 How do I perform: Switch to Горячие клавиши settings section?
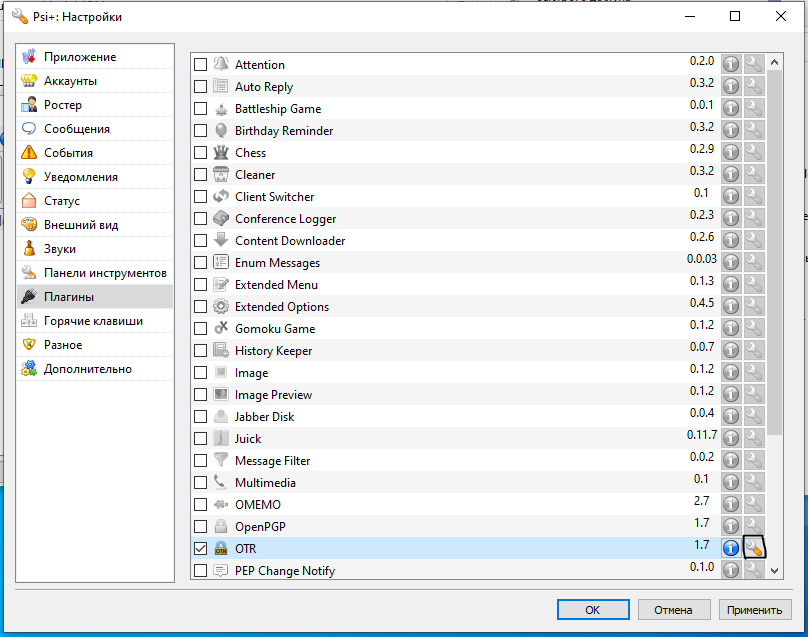tap(93, 321)
